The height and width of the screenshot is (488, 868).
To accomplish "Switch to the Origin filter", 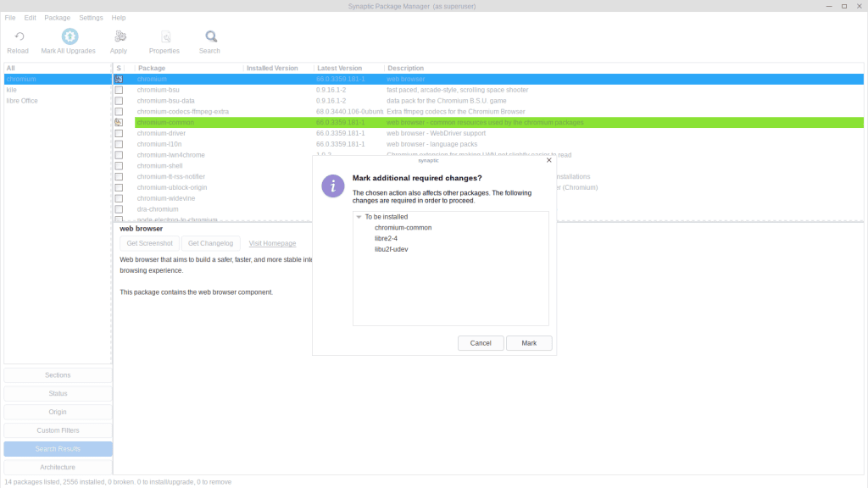I will pos(58,413).
